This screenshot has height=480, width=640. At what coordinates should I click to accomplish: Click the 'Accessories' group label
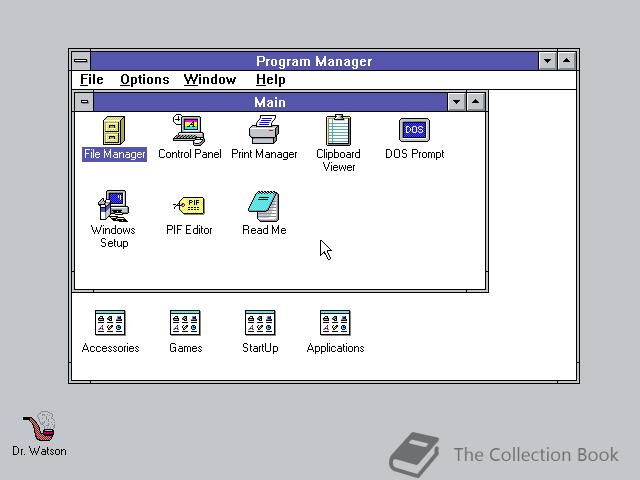click(x=110, y=348)
